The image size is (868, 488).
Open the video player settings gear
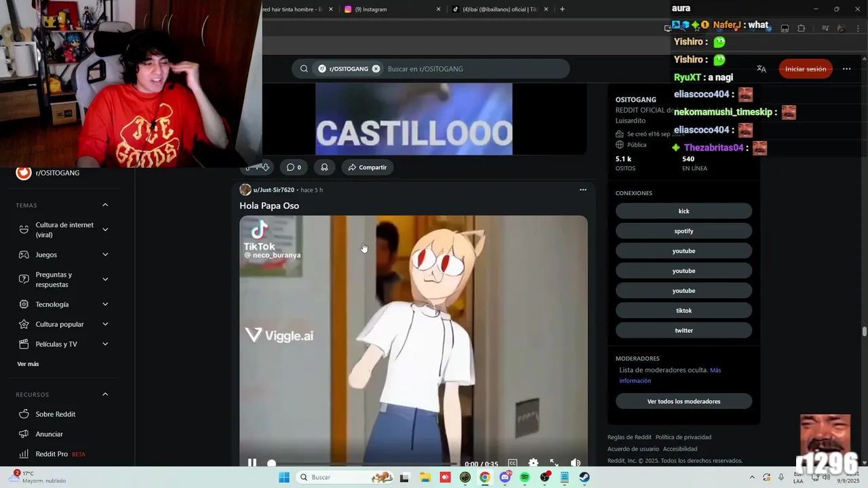tap(534, 464)
